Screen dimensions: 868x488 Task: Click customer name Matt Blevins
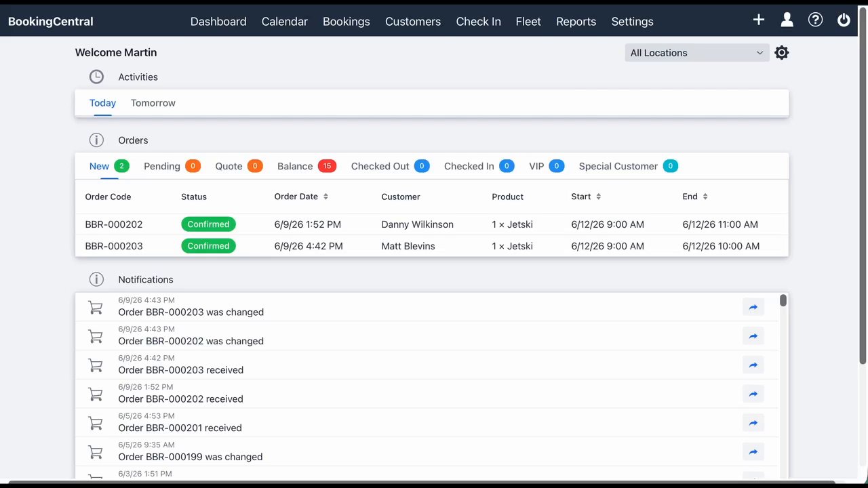point(408,246)
